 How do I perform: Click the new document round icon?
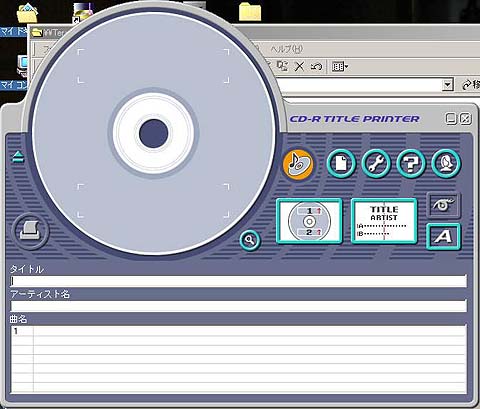(x=341, y=164)
